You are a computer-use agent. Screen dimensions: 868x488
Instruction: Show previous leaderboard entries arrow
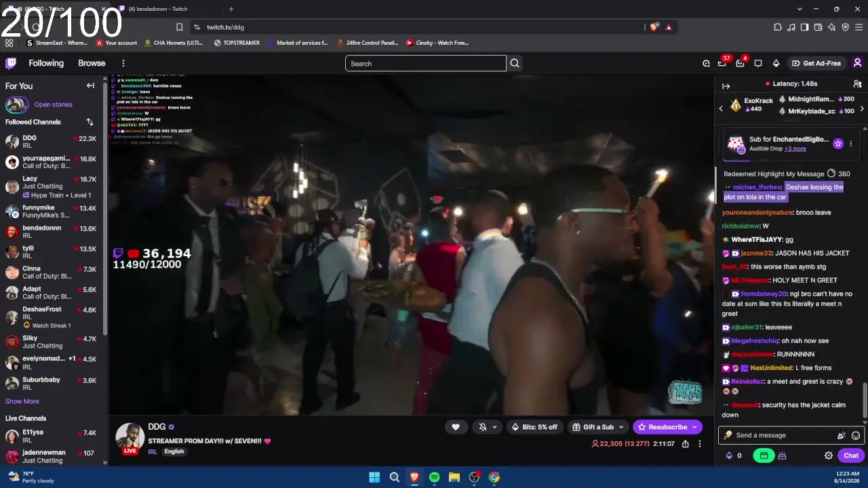click(721, 108)
